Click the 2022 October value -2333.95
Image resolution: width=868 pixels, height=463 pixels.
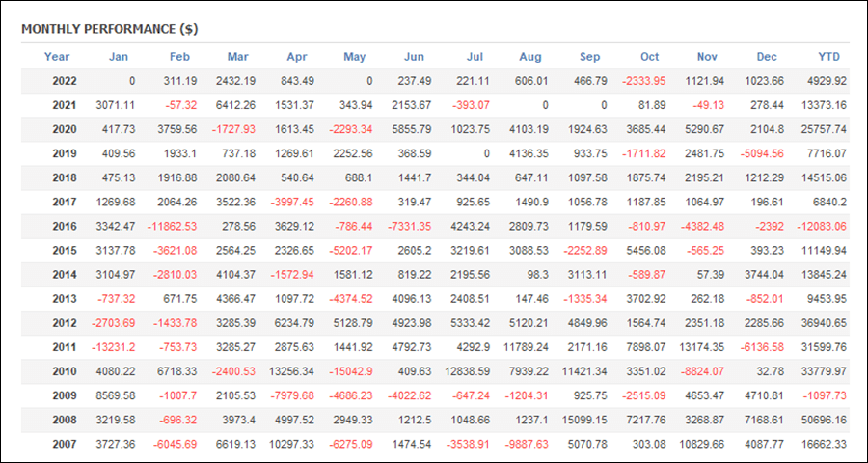[x=644, y=81]
